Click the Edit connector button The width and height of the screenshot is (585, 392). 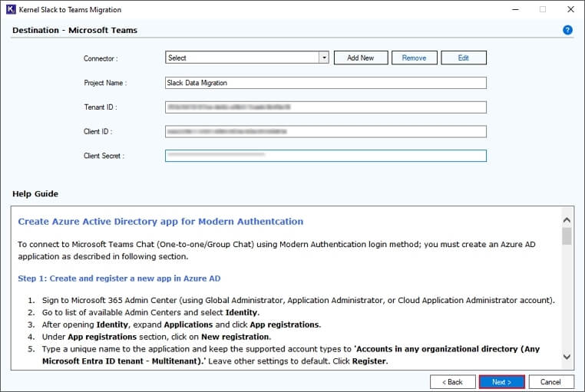coord(464,58)
